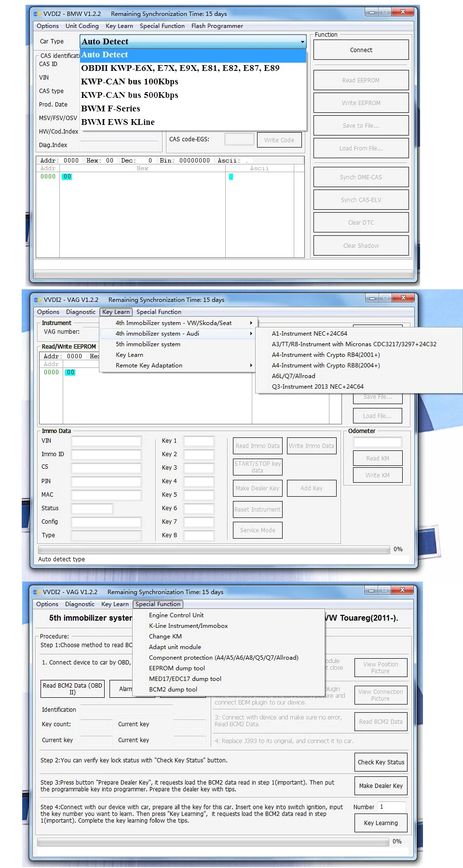Image resolution: width=463 pixels, height=868 pixels.
Task: Click the 0% progress bar in bottom window
Action: [x=213, y=842]
